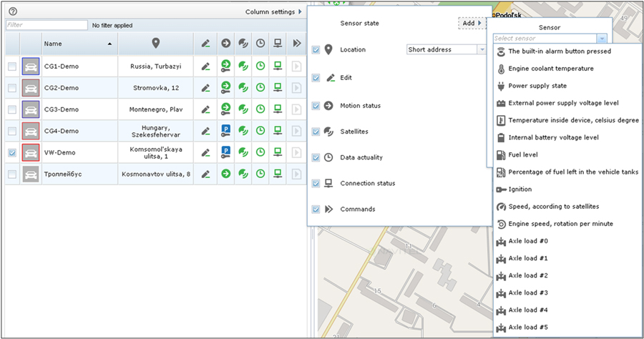Screen dimensions: 644x339
Task: Click car thumbnail icon for CG3-Demo
Action: click(x=31, y=109)
